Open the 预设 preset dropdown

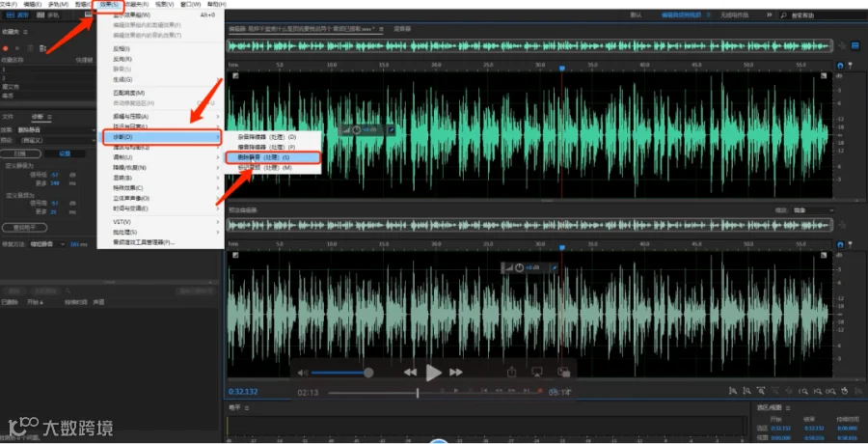click(x=55, y=140)
